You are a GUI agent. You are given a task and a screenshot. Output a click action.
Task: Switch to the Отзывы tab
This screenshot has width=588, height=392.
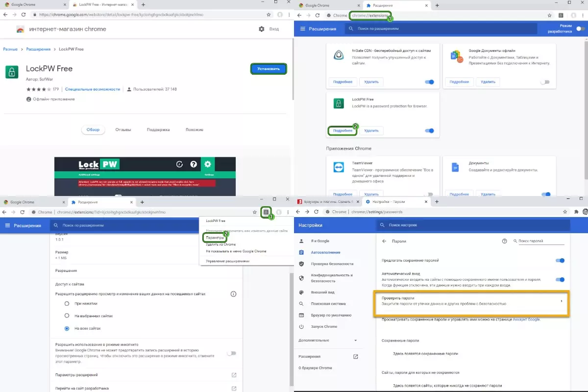coord(122,130)
